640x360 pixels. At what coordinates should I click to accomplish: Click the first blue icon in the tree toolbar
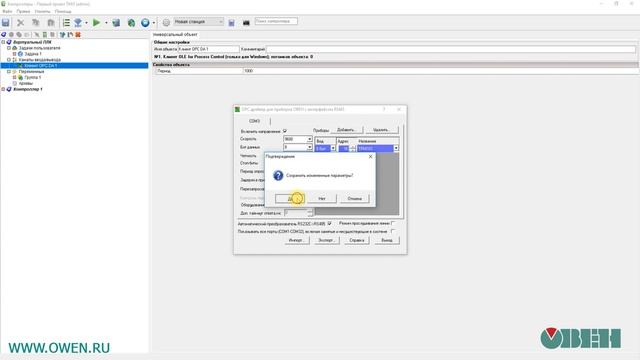tap(4, 35)
